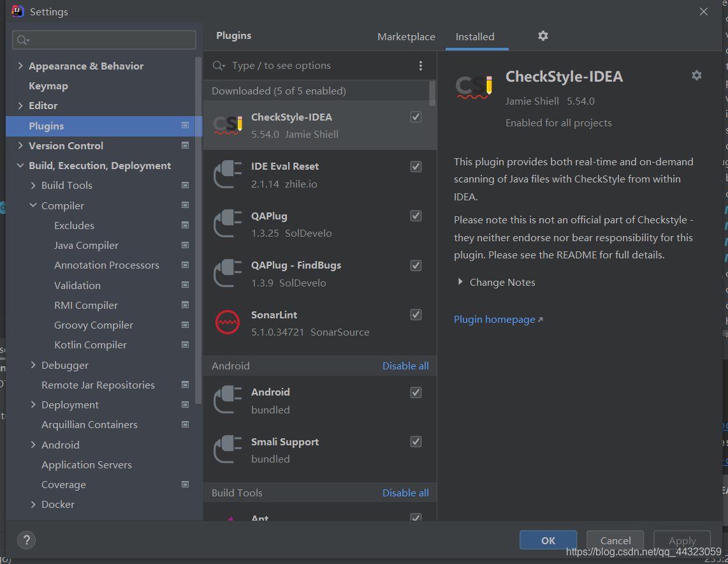
Task: Click project-level icon beside Build Tools
Action: coord(185,185)
